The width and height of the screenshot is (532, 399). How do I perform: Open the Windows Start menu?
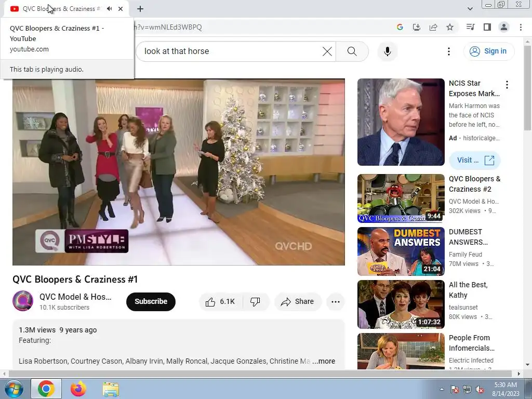point(14,389)
